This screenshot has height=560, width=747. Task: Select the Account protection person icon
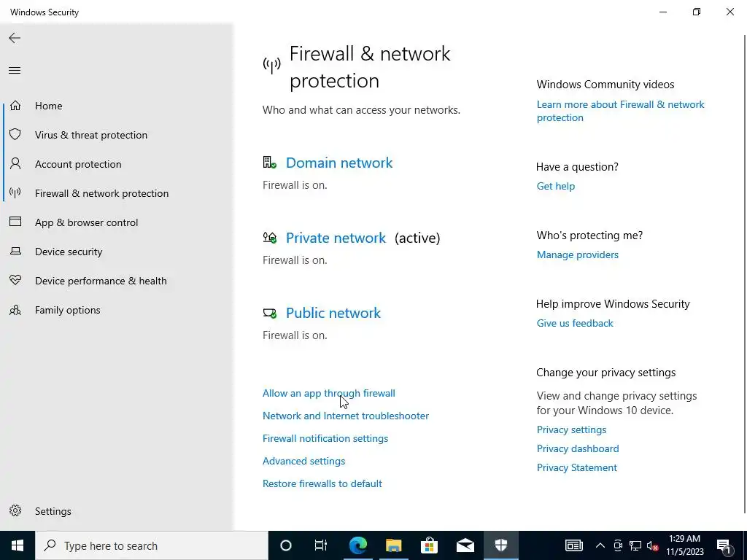15,164
